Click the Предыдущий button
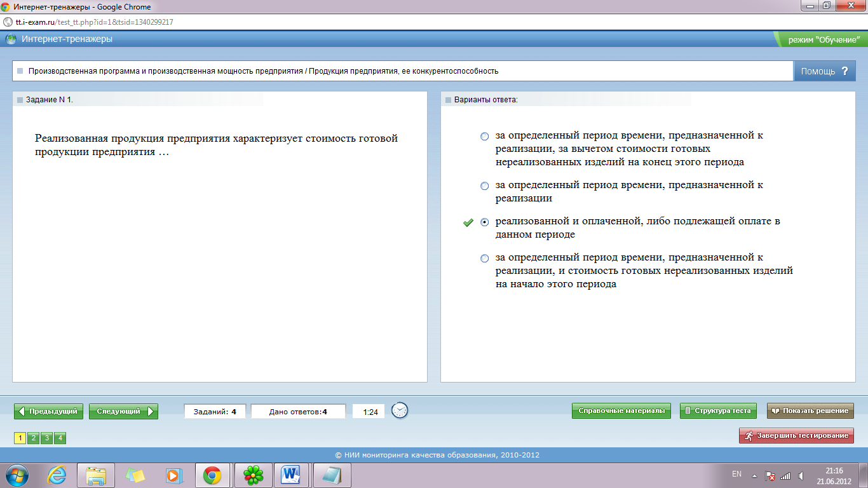This screenshot has height=488, width=868. pyautogui.click(x=49, y=411)
